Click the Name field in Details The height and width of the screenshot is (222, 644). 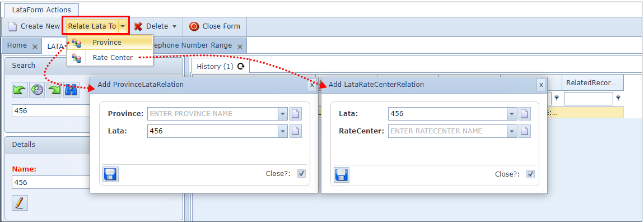(x=52, y=182)
